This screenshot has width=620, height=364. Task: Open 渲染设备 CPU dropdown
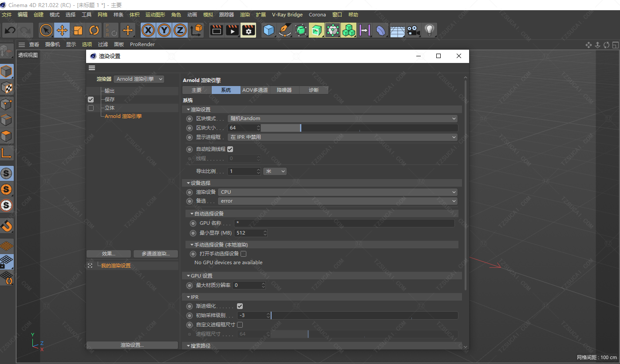[x=338, y=192]
